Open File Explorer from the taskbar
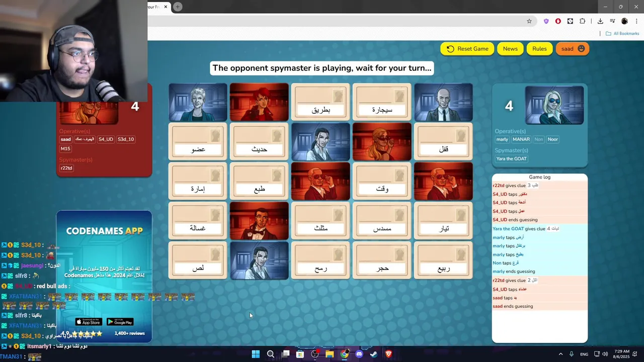Viewport: 644px width, 362px height. [x=330, y=354]
